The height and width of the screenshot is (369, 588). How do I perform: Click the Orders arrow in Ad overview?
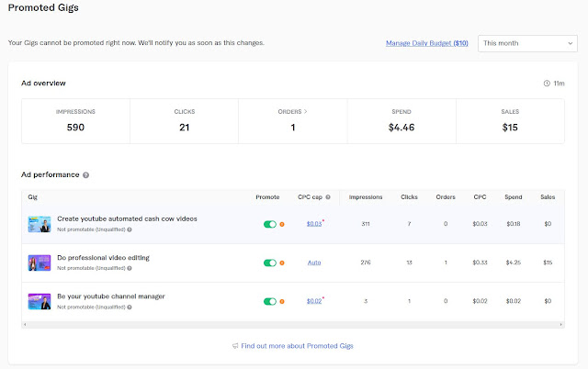(308, 112)
